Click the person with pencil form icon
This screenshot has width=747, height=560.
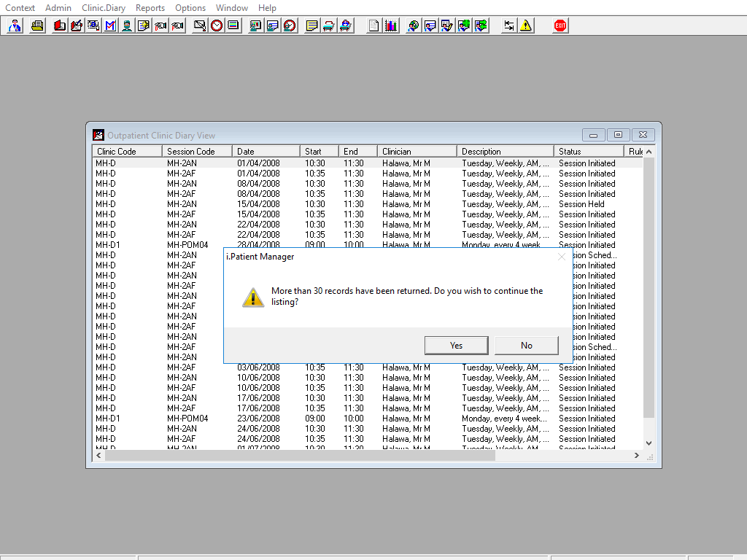[446, 26]
